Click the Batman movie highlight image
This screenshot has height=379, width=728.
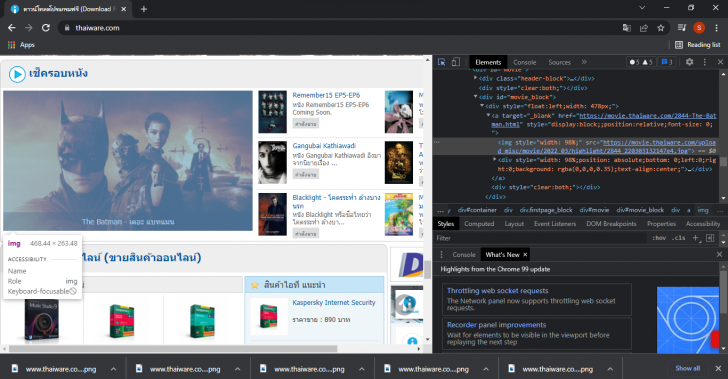click(128, 161)
